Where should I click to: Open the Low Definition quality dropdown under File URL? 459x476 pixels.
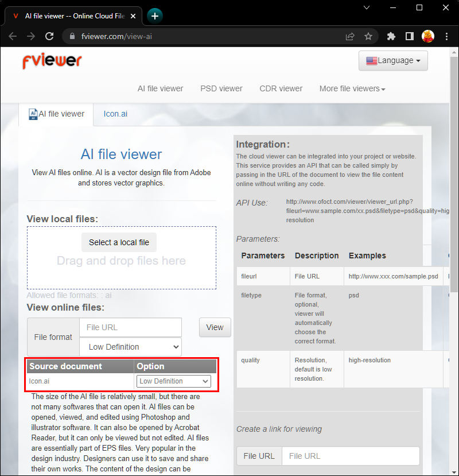(x=131, y=347)
